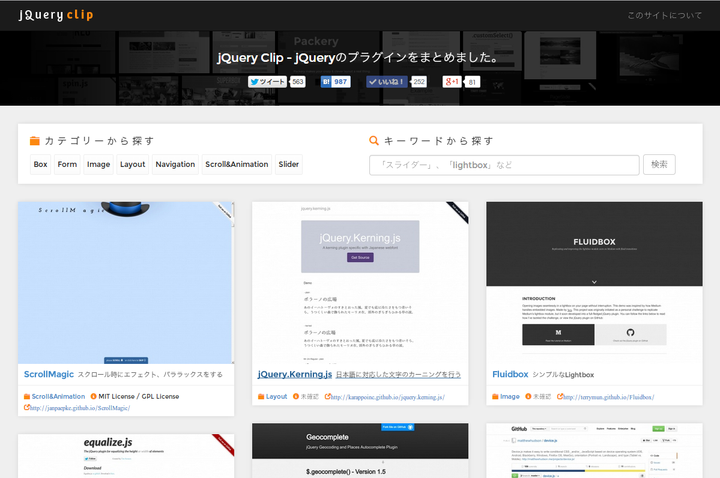720x478 pixels.
Task: Click the 未確認 license text on Fluidbox card
Action: [542, 396]
